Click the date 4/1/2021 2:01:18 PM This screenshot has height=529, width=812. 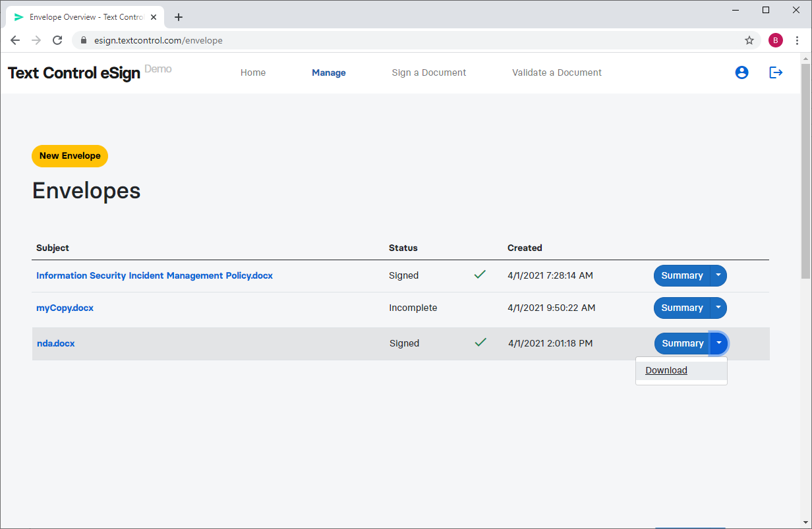(x=550, y=343)
